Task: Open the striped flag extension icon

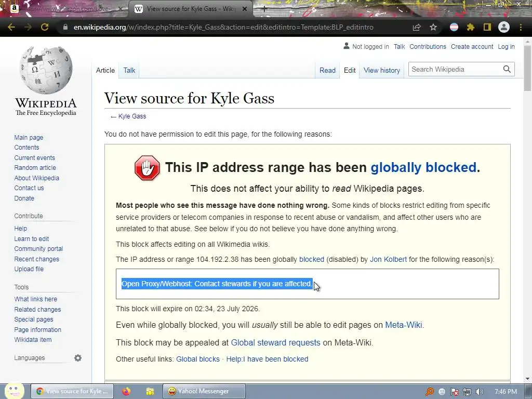Action: point(454,27)
